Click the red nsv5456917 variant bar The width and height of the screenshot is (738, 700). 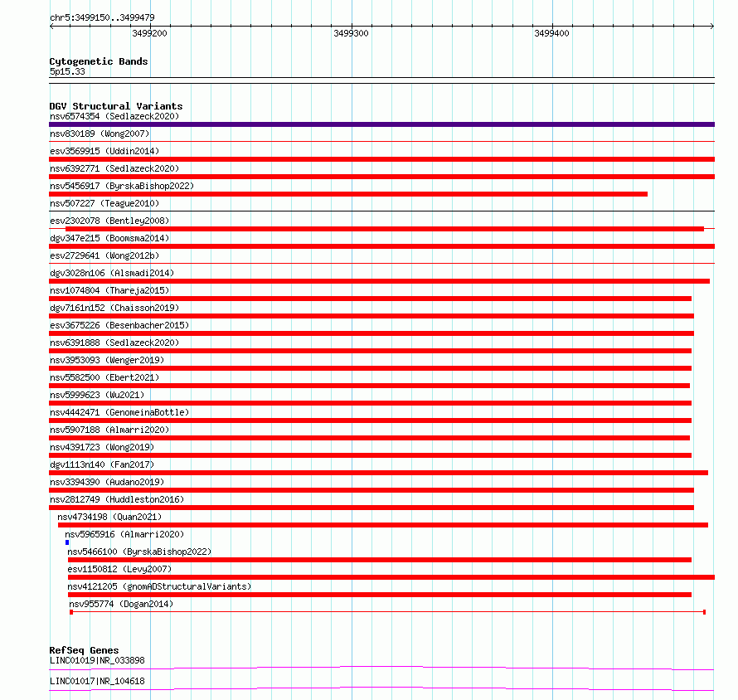click(x=348, y=194)
